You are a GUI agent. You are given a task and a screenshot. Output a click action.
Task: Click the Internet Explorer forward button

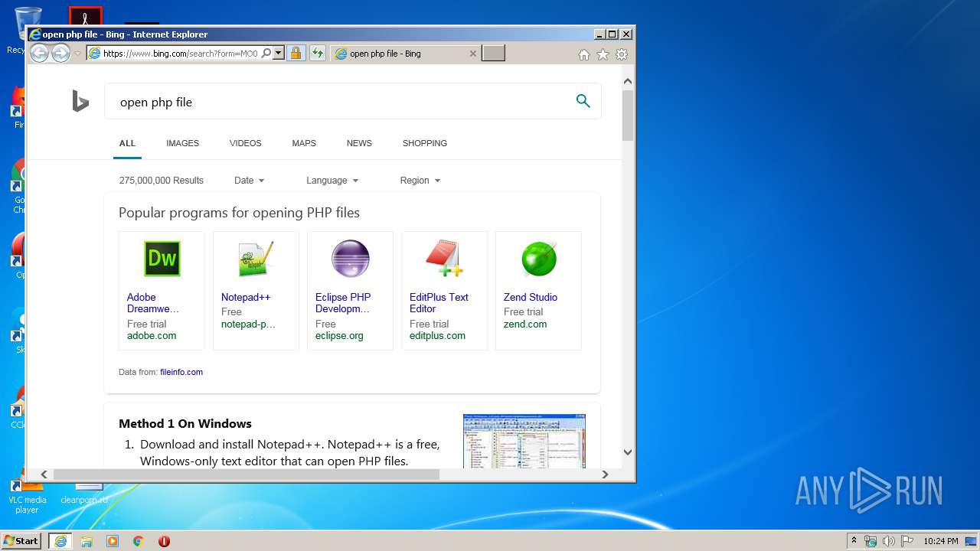[60, 53]
